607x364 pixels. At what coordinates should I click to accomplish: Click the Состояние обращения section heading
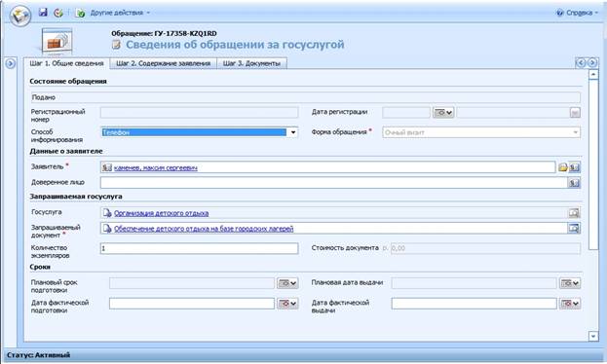(x=68, y=81)
